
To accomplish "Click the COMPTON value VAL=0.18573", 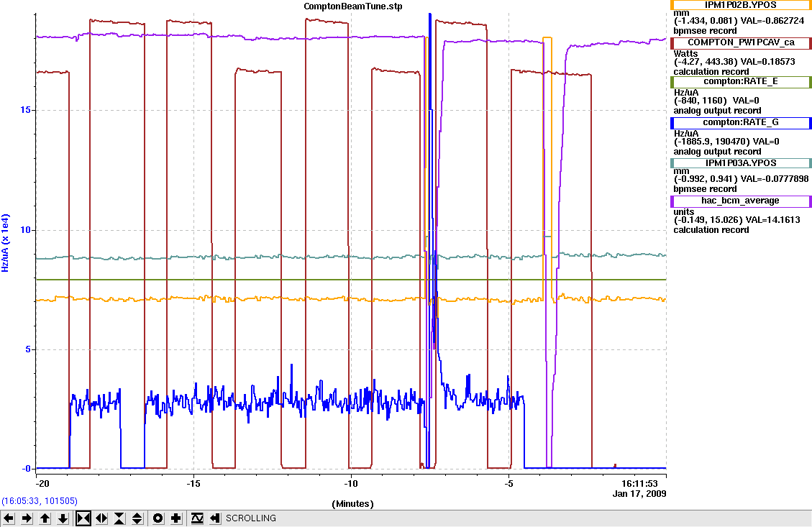I will click(x=767, y=62).
